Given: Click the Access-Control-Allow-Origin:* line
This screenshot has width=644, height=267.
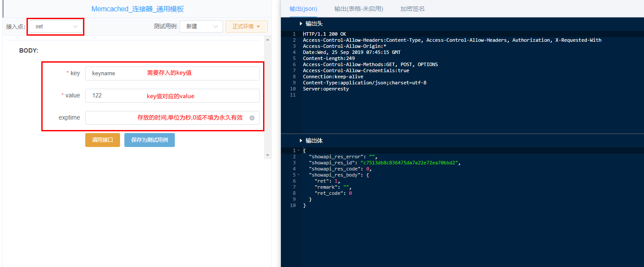Looking at the screenshot, I should tap(344, 46).
